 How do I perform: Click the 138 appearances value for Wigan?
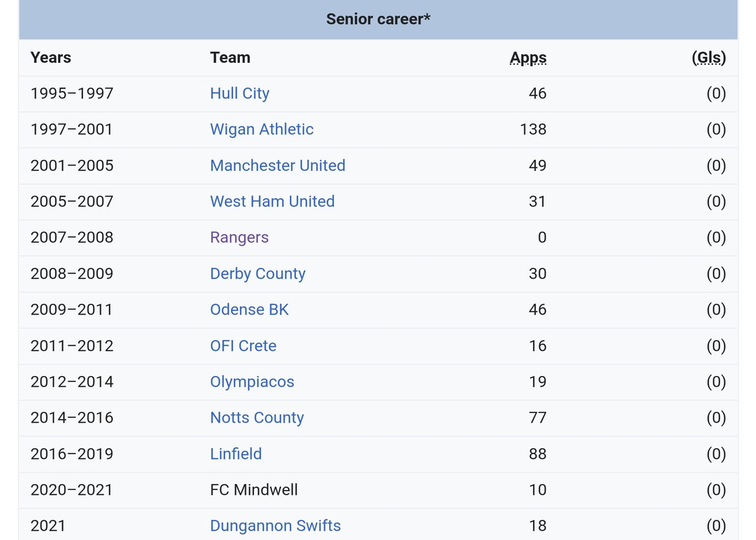533,129
